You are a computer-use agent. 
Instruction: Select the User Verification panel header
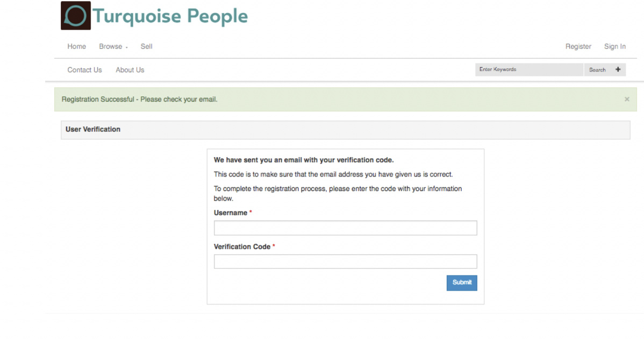pos(346,130)
